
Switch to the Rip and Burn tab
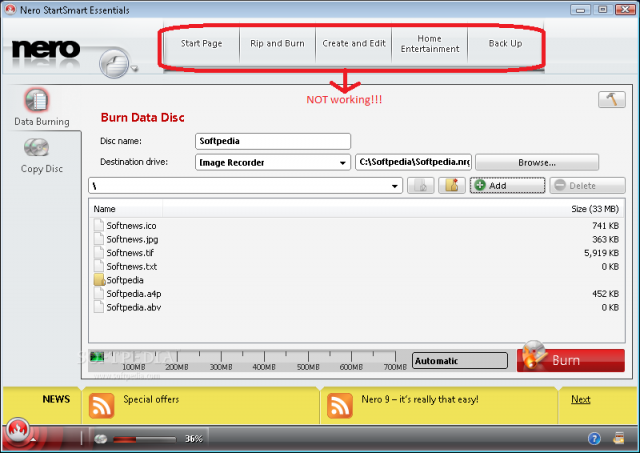click(x=278, y=44)
